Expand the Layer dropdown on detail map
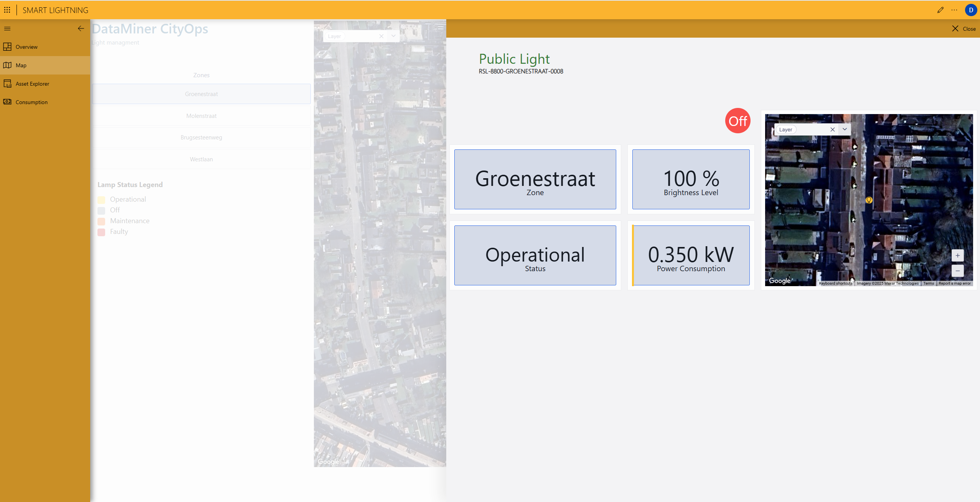This screenshot has width=980, height=502. coord(845,129)
